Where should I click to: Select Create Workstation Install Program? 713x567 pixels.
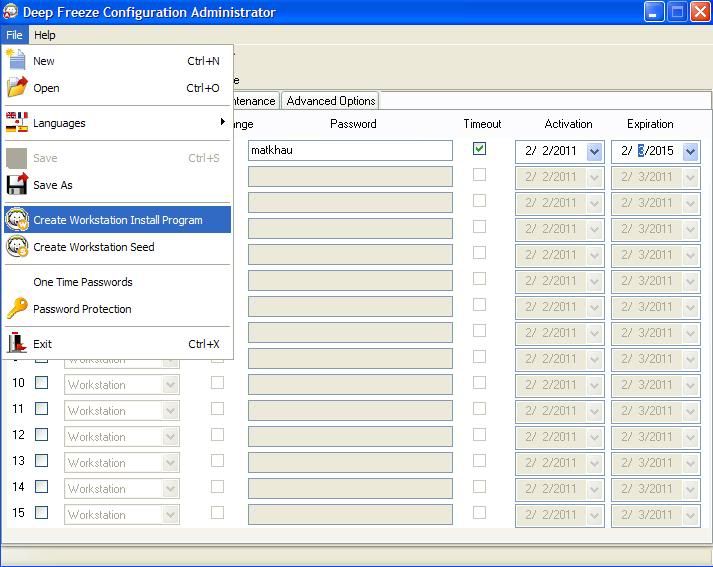pyautogui.click(x=117, y=220)
